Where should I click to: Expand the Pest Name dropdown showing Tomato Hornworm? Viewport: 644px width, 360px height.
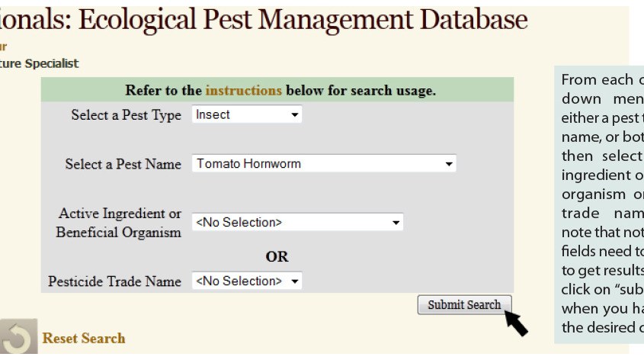point(323,164)
